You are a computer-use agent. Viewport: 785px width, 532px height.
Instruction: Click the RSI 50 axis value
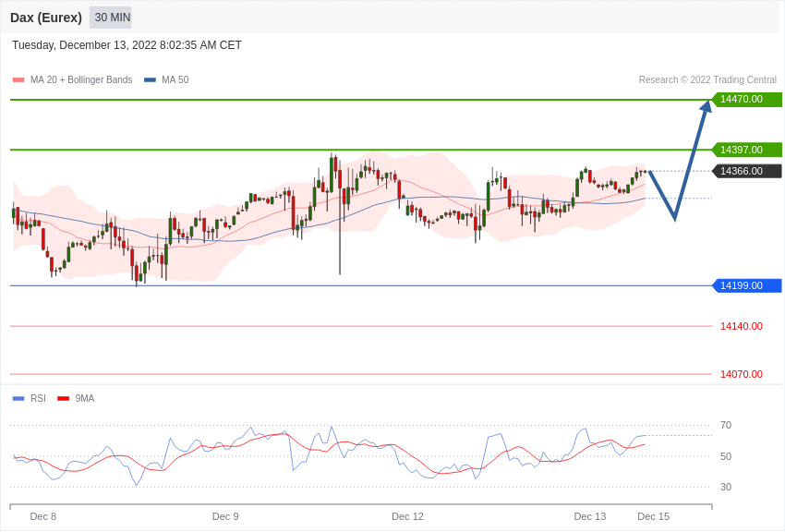(726, 456)
